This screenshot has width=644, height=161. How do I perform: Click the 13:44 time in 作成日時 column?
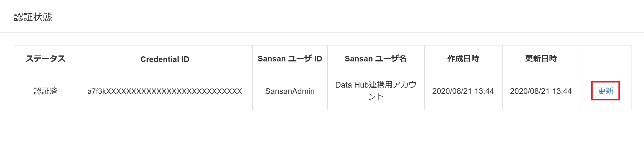pos(484,91)
